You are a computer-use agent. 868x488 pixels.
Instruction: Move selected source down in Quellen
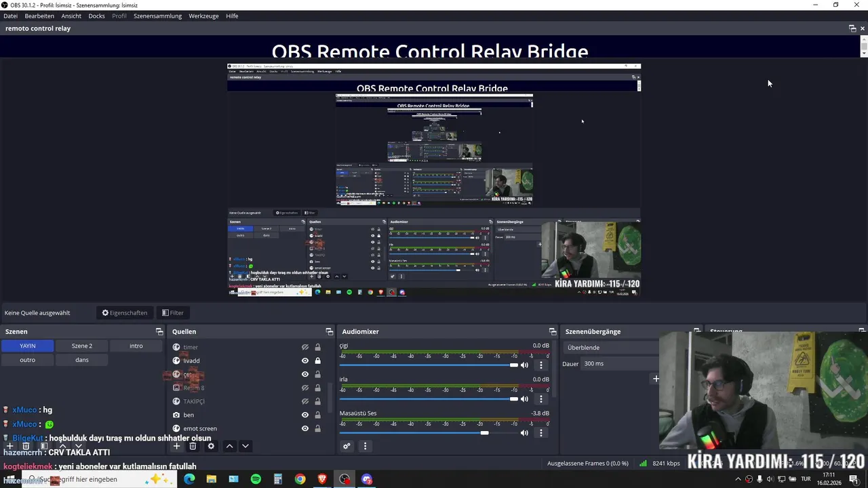[x=245, y=446]
